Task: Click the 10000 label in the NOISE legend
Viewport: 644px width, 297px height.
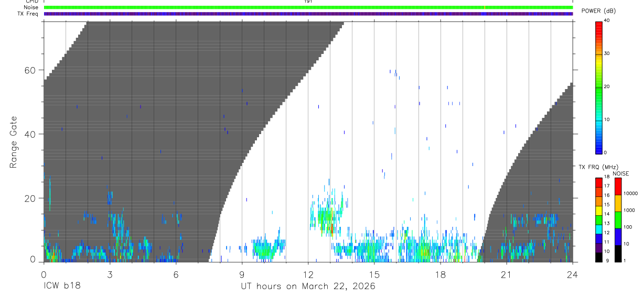Action: pyautogui.click(x=630, y=193)
